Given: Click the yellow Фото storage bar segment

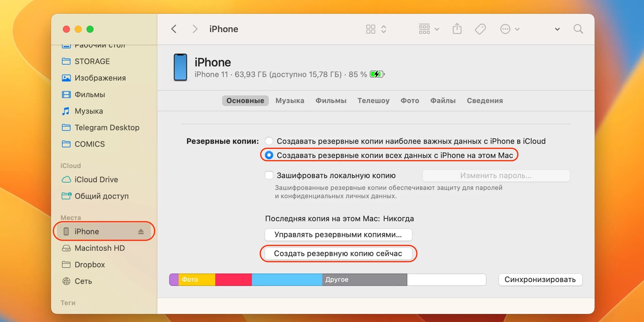Looking at the screenshot, I should pos(197,280).
